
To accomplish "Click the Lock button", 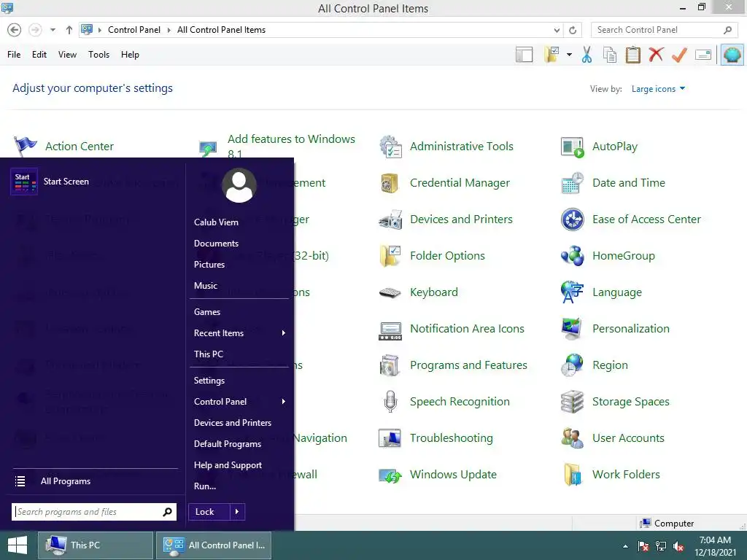I will pos(209,512).
